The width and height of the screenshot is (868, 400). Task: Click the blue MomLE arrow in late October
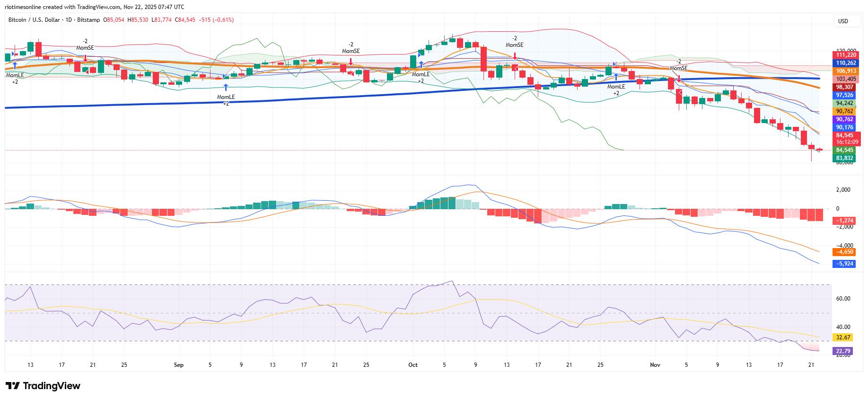pos(616,77)
